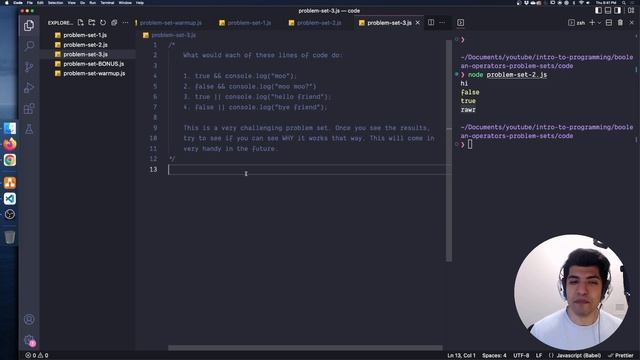The height and width of the screenshot is (360, 640).
Task: Change indentation via Spaces: 4
Action: point(494,356)
